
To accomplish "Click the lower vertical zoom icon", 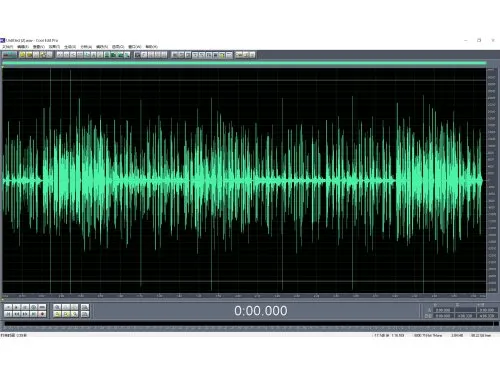I will [85, 314].
